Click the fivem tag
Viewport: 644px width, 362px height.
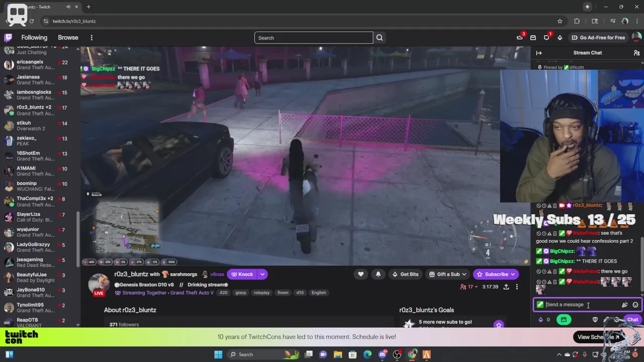click(283, 293)
